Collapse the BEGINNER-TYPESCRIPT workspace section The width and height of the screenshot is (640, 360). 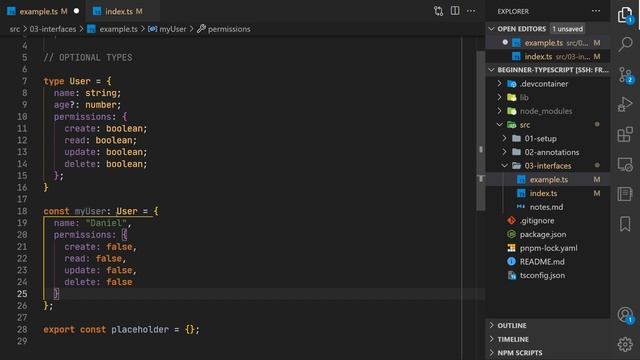548,70
